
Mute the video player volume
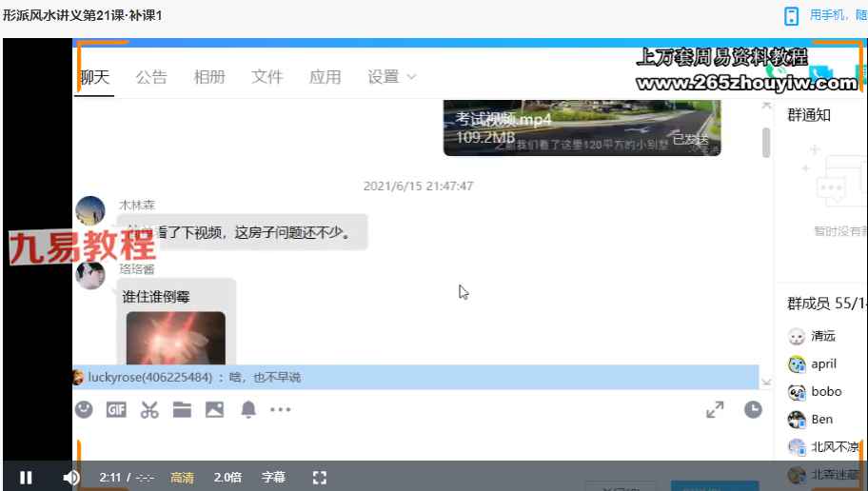pos(70,478)
